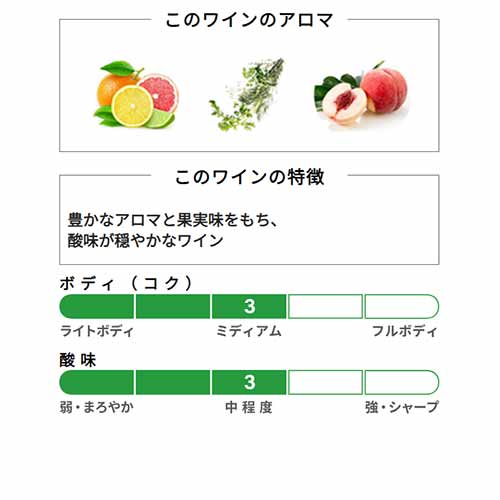Click the citrus fruits aroma image
This screenshot has height=500, width=500.
pyautogui.click(x=136, y=95)
